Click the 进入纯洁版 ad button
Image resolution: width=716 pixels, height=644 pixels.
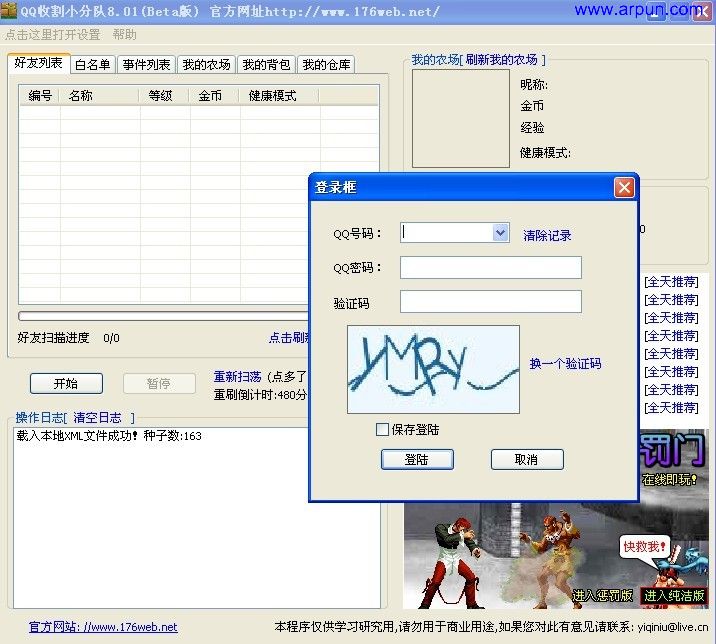pos(674,596)
